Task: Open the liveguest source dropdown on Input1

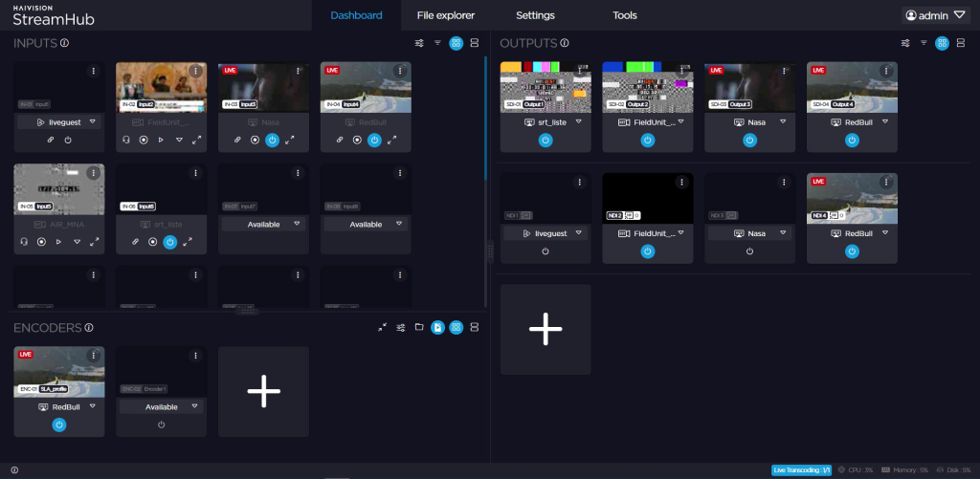Action: (x=92, y=122)
